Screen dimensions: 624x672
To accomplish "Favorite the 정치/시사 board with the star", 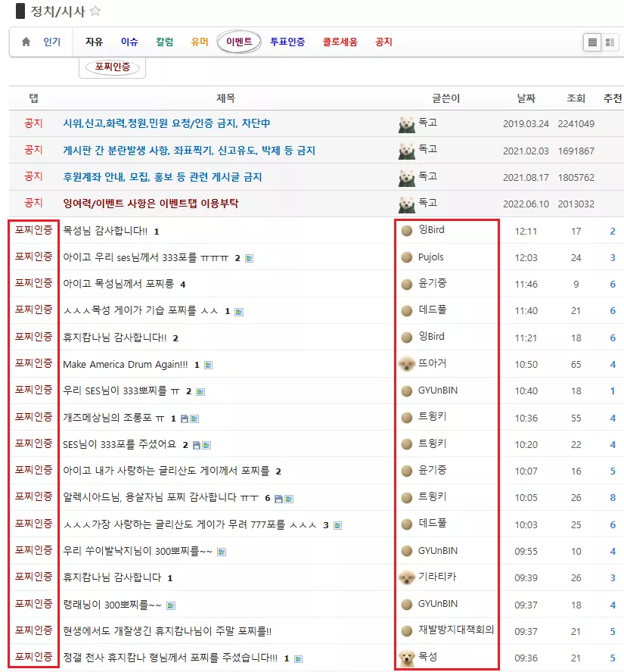I will [95, 11].
